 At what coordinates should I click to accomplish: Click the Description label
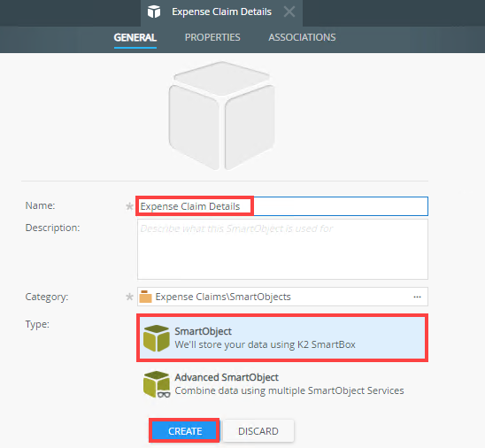tap(52, 228)
